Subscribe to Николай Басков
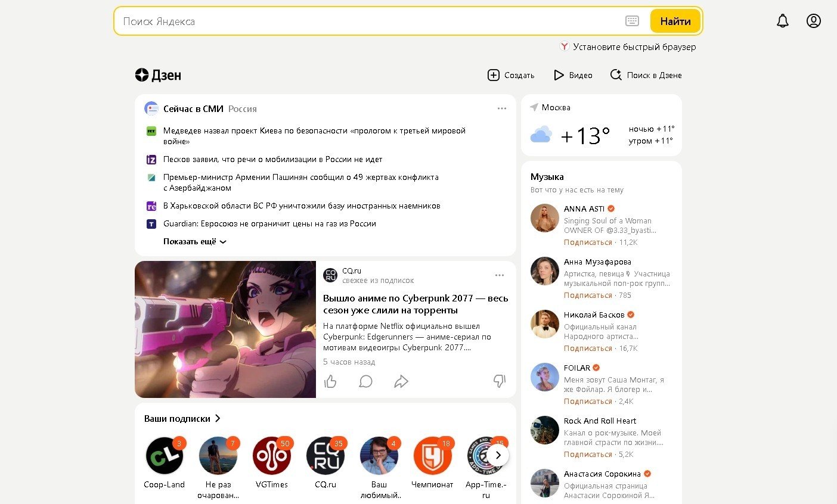Viewport: 837px width, 504px height. pyautogui.click(x=588, y=349)
